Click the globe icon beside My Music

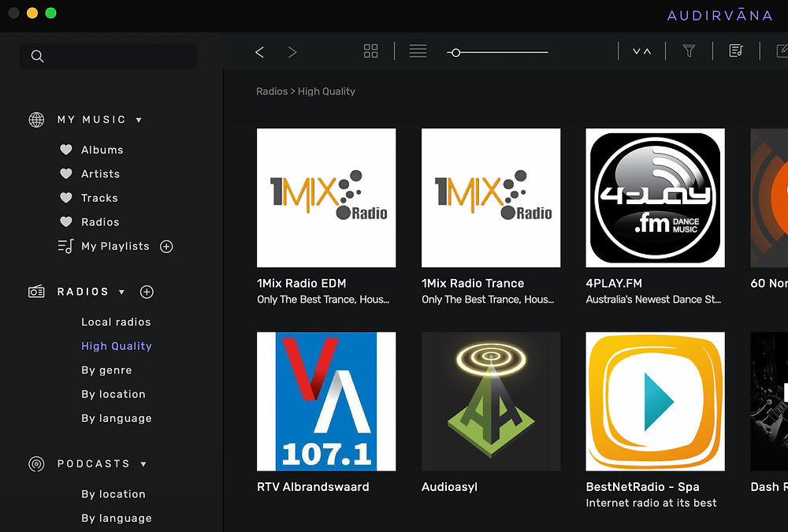click(x=36, y=120)
